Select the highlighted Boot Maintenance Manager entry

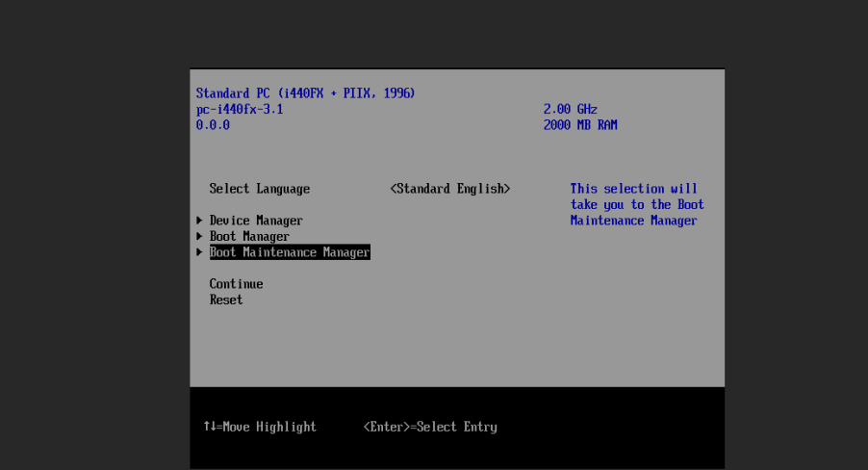point(290,252)
